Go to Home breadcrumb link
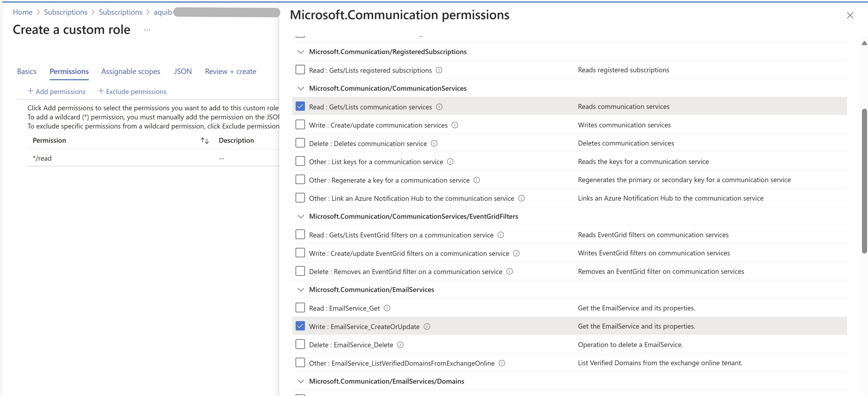The width and height of the screenshot is (868, 396). coord(23,12)
